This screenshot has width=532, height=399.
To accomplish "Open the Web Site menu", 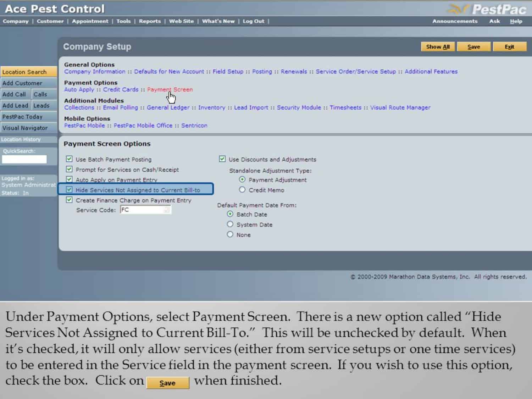I will pos(181,21).
